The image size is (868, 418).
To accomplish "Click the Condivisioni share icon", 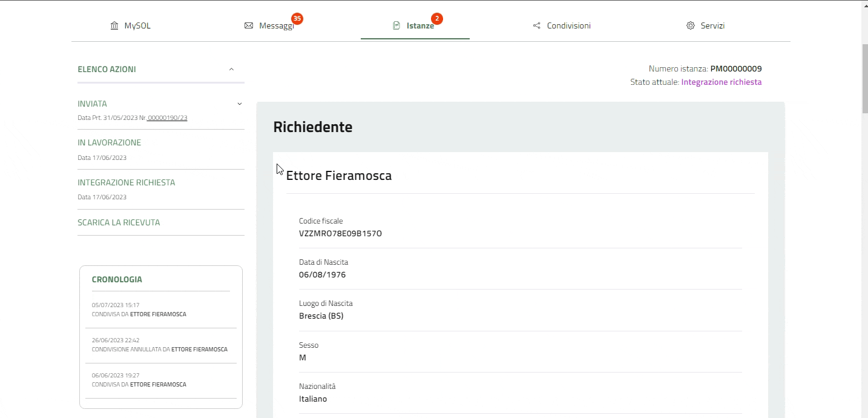I will tap(536, 26).
